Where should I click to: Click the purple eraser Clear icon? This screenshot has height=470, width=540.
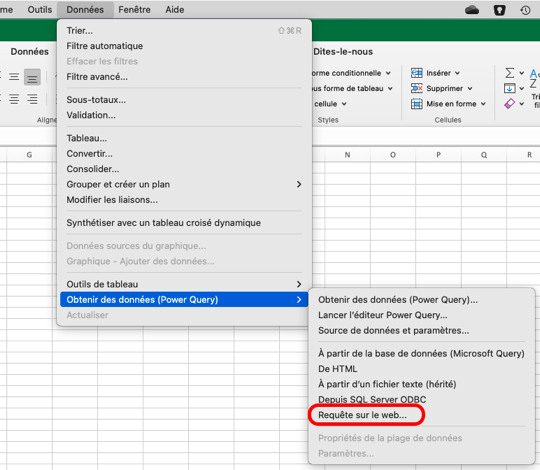coord(509,104)
